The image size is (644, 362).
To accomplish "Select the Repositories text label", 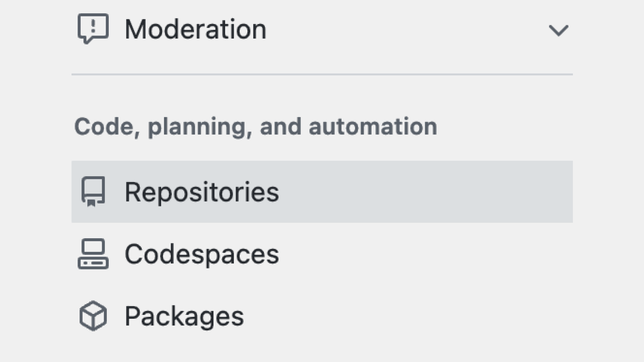I will click(202, 192).
